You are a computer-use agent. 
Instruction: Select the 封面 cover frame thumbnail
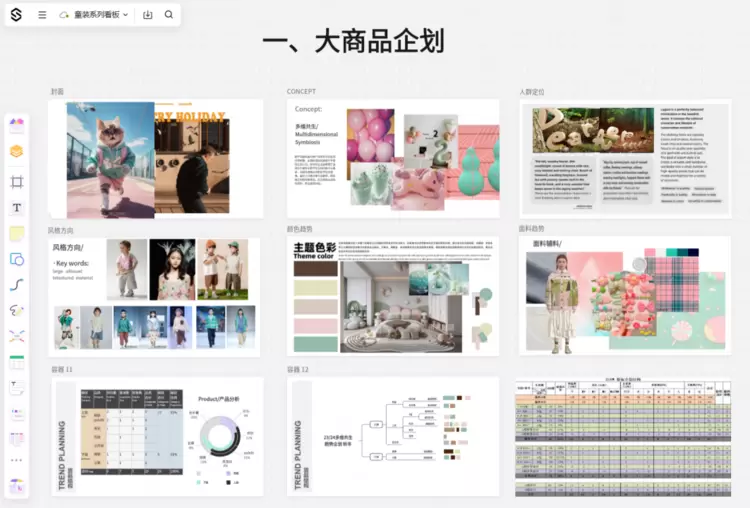coord(154,159)
